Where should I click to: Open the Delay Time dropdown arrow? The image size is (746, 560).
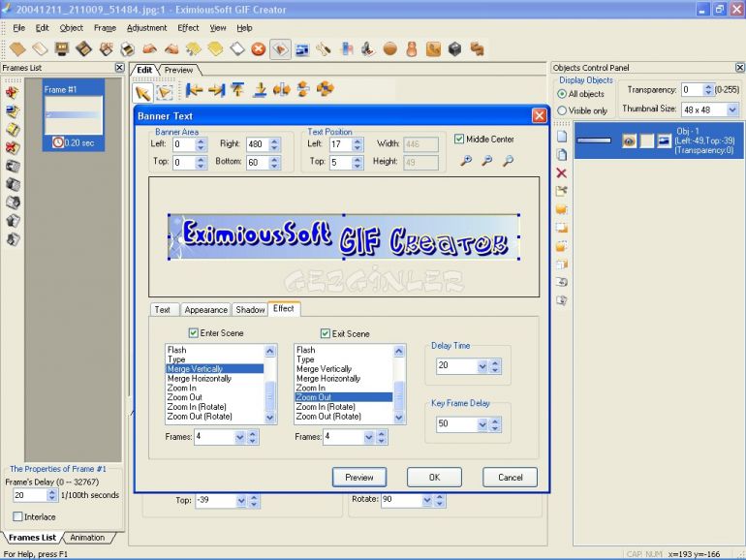pos(482,366)
